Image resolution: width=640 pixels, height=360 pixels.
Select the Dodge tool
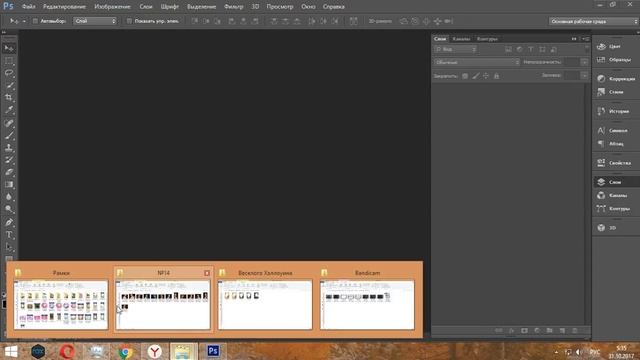coord(9,209)
